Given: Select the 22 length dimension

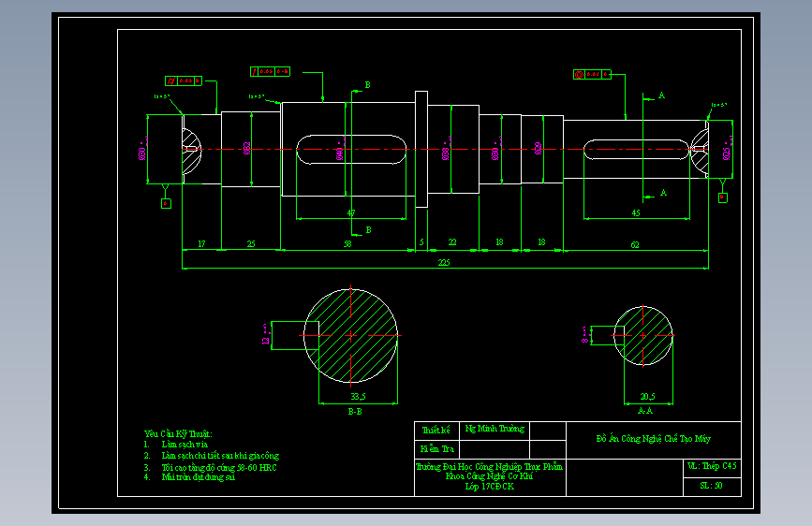Looking at the screenshot, I should [452, 241].
